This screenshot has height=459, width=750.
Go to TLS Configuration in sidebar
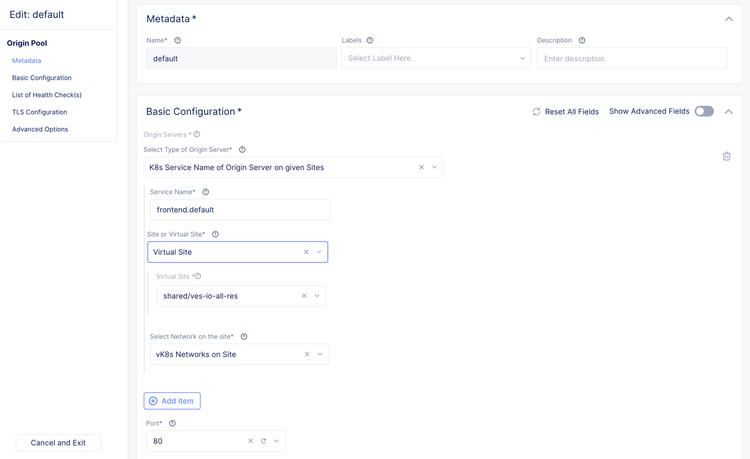[x=40, y=112]
